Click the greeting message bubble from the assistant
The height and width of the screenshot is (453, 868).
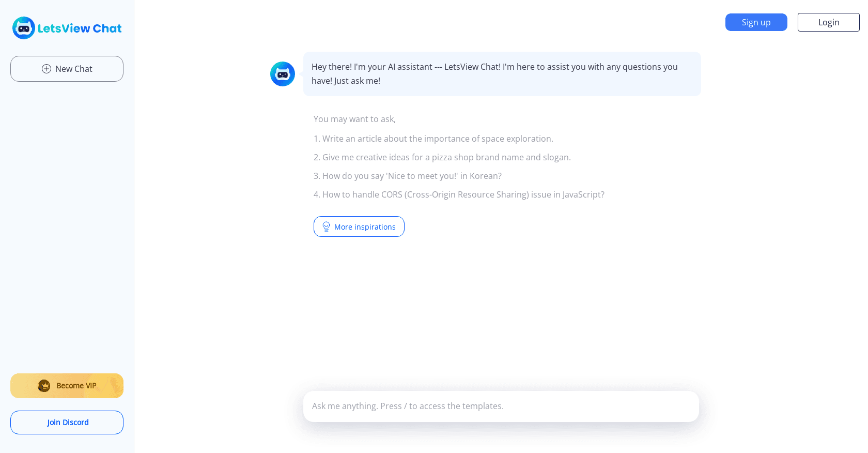click(502, 73)
